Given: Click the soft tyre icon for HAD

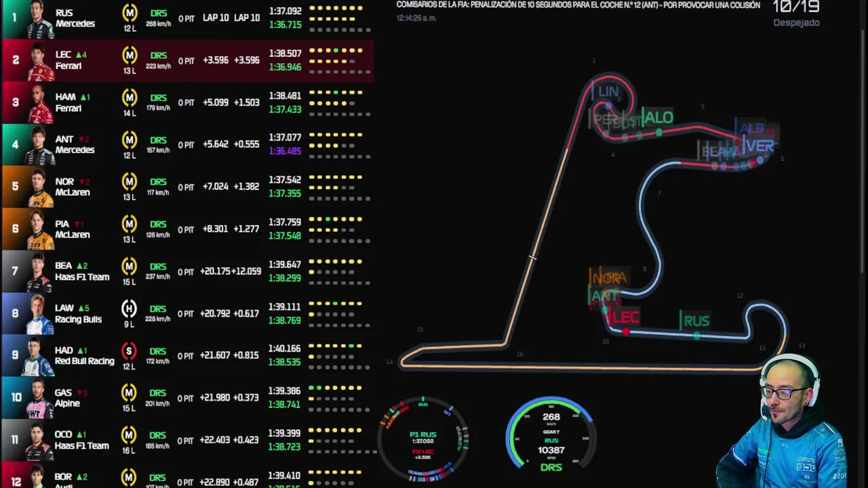Looking at the screenshot, I should pyautogui.click(x=130, y=350).
